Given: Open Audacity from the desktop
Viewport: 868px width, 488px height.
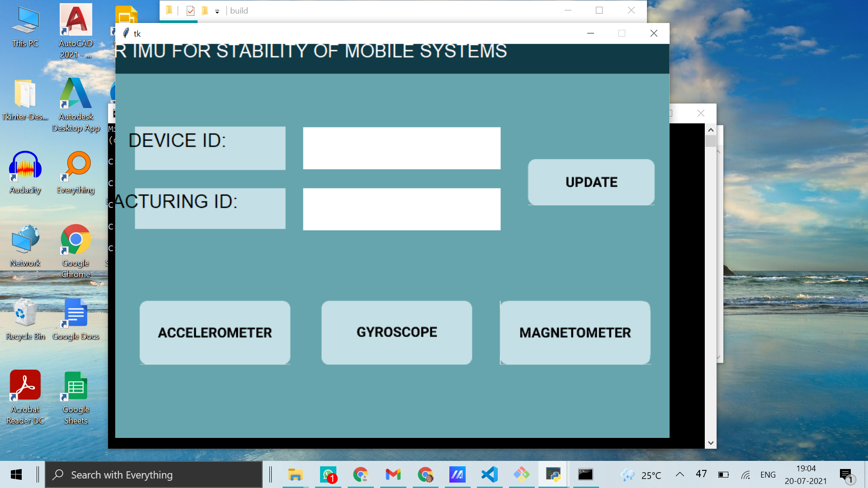Looking at the screenshot, I should point(25,165).
